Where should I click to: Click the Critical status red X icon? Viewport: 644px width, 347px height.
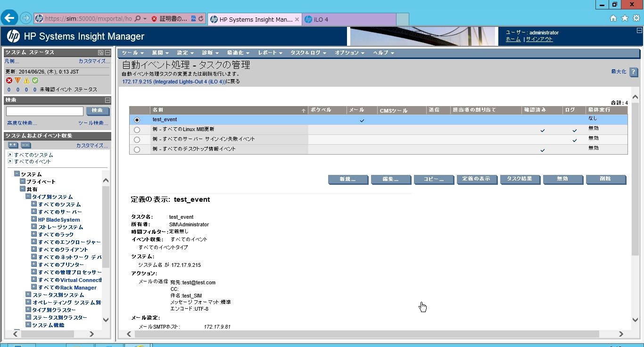coord(9,81)
